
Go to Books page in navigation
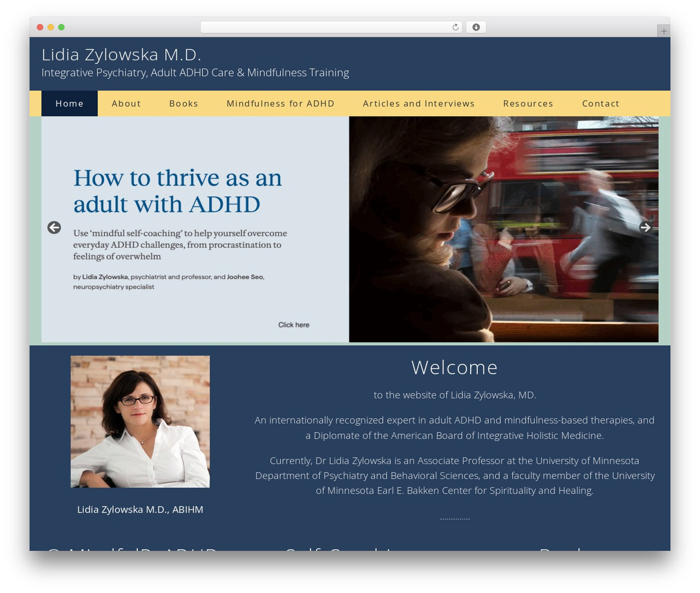pyautogui.click(x=184, y=103)
